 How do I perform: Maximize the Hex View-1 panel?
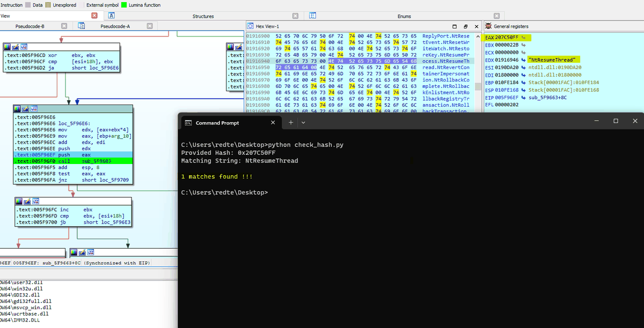[x=455, y=26]
